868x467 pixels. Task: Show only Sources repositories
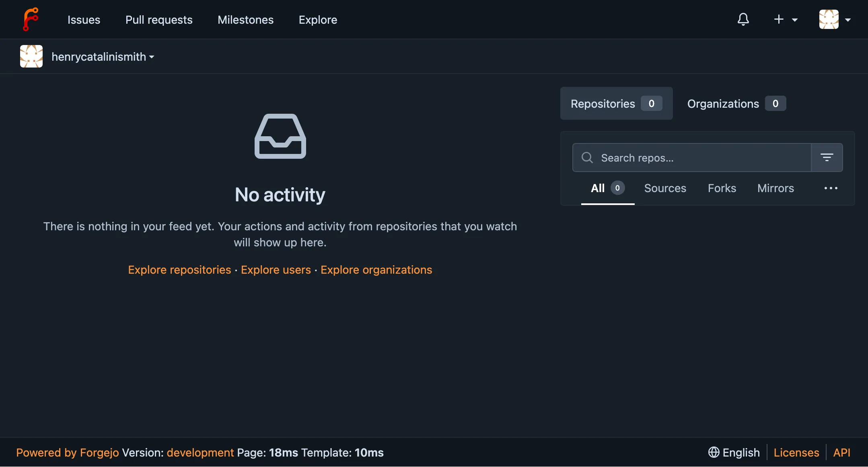pyautogui.click(x=665, y=188)
